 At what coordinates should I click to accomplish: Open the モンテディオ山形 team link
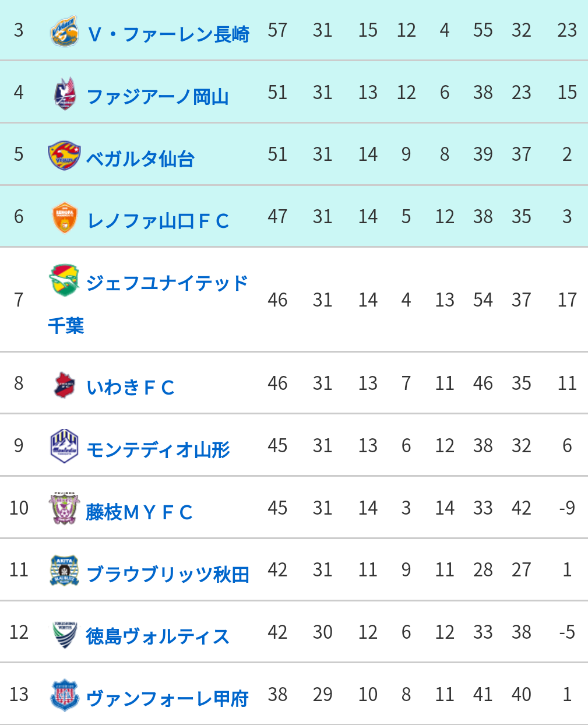[x=158, y=450]
